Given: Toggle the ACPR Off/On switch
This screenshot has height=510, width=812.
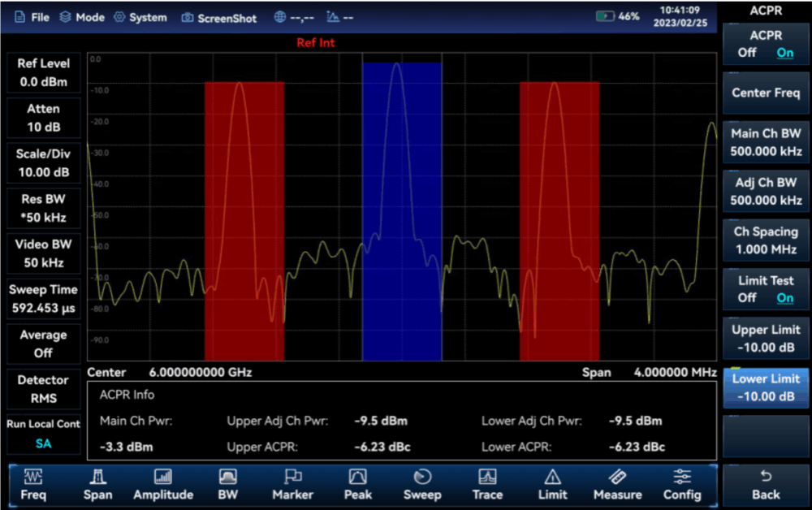Looking at the screenshot, I should 766,44.
